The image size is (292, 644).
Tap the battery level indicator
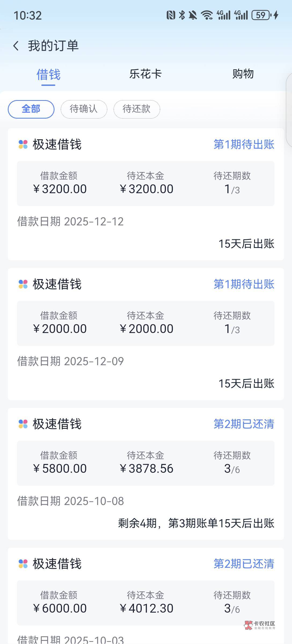click(261, 15)
